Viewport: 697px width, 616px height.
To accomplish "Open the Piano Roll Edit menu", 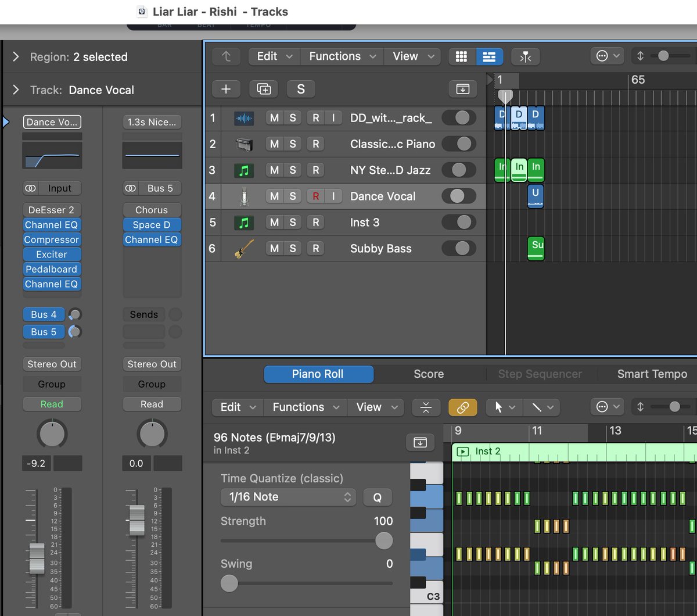I will [238, 407].
